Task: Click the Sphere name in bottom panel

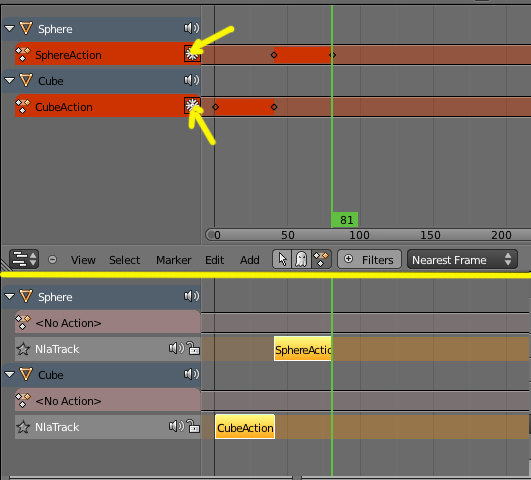Action: pyautogui.click(x=55, y=297)
